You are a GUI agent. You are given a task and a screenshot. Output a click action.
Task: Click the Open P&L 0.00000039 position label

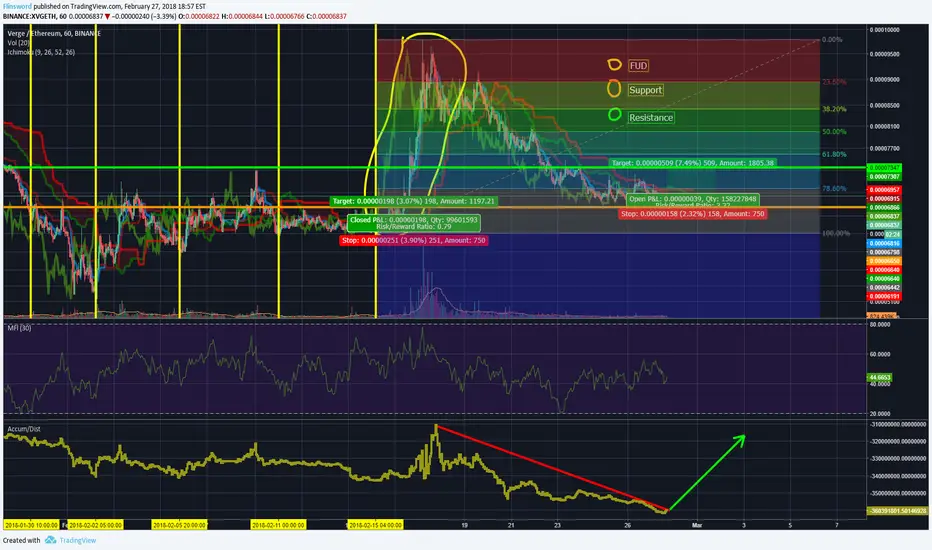pyautogui.click(x=692, y=200)
